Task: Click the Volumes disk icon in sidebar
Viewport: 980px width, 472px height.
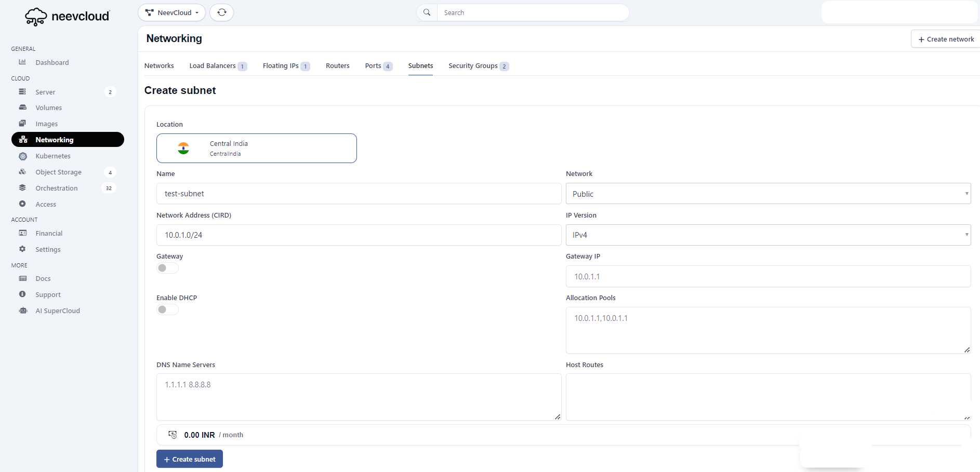Action: (x=23, y=107)
